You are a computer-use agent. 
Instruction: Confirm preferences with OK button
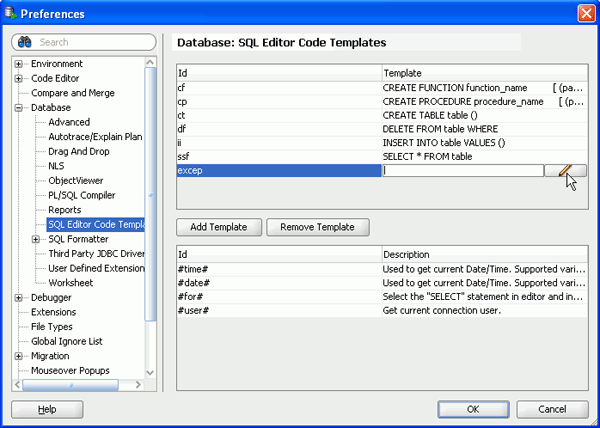point(473,410)
